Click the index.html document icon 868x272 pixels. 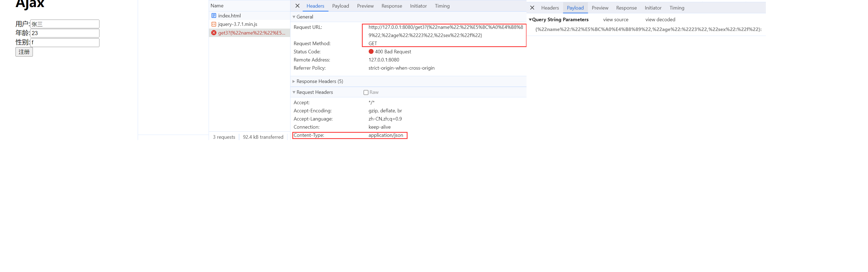pyautogui.click(x=214, y=16)
